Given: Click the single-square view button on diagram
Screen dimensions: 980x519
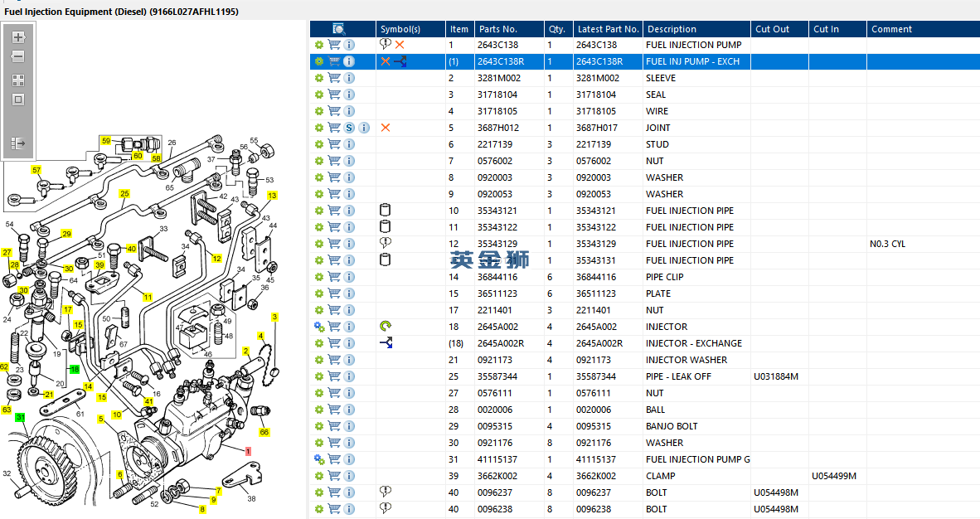Looking at the screenshot, I should coord(18,99).
